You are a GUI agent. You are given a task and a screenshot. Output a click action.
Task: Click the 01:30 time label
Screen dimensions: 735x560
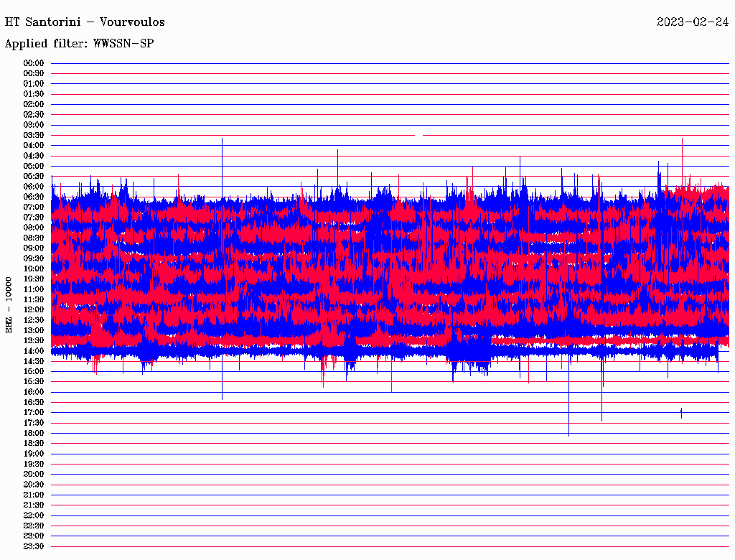(34, 94)
